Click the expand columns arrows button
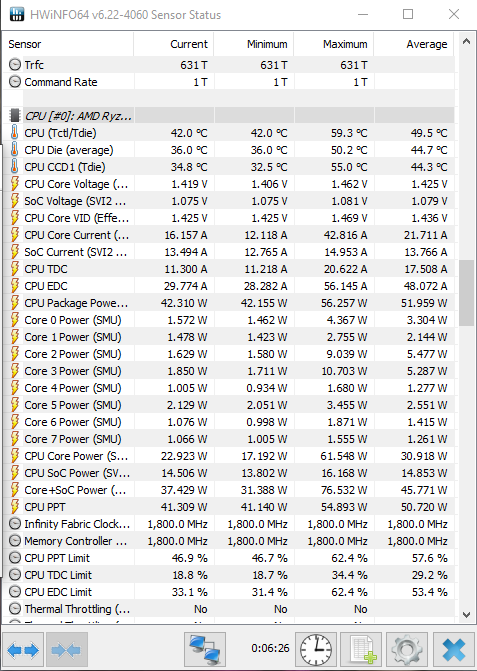Image resolution: width=477 pixels, height=671 pixels. click(23, 650)
